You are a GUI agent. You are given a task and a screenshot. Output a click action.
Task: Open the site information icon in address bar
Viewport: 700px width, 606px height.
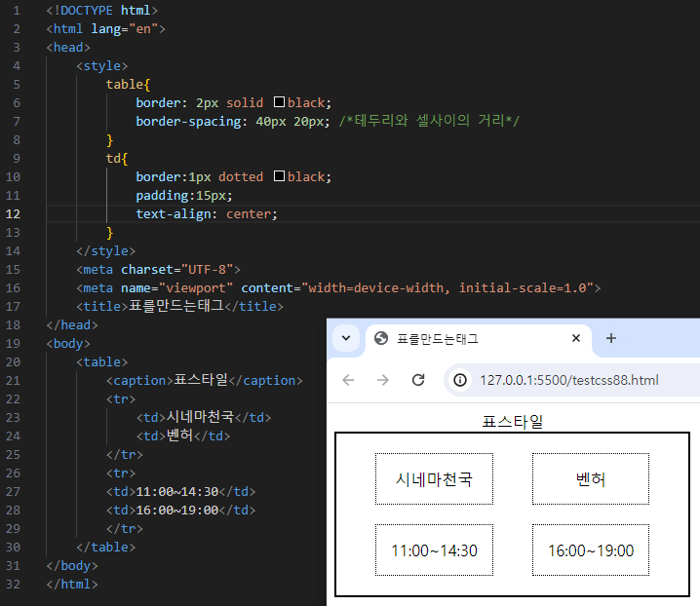(x=460, y=380)
